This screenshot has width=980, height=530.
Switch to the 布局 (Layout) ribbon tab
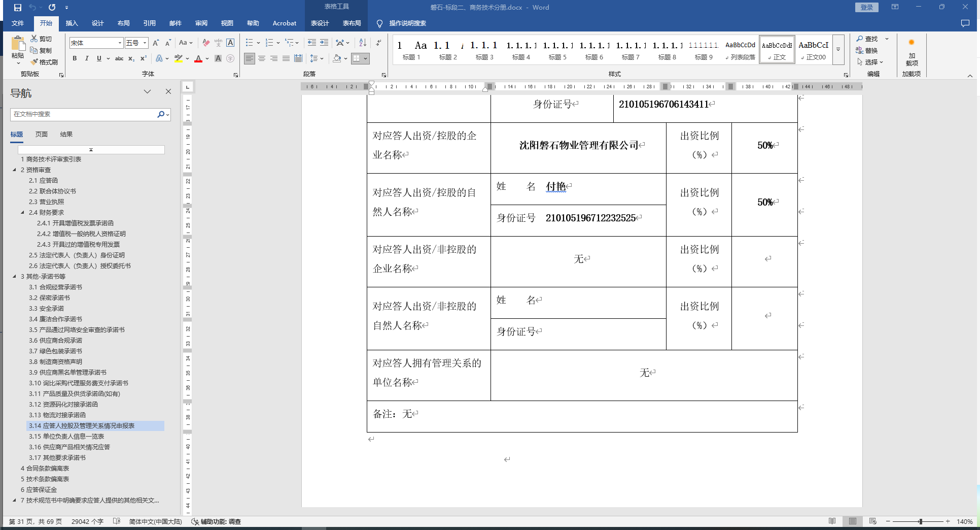[123, 23]
